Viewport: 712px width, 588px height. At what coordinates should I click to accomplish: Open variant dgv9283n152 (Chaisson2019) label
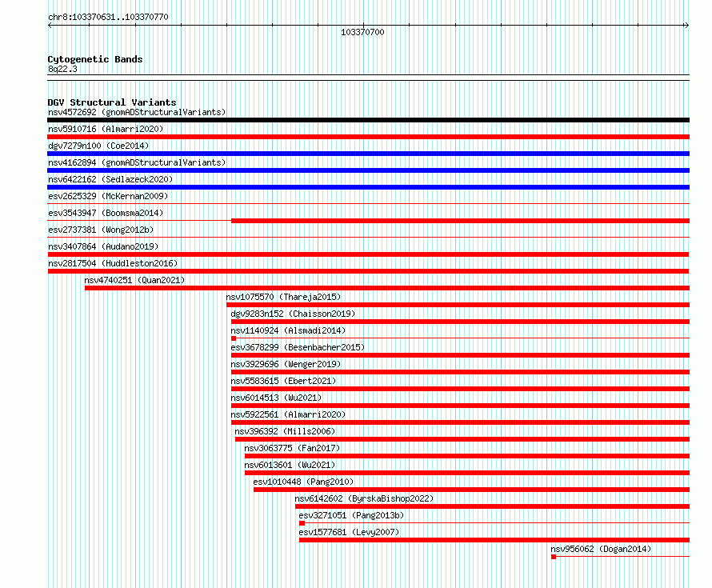pos(293,314)
